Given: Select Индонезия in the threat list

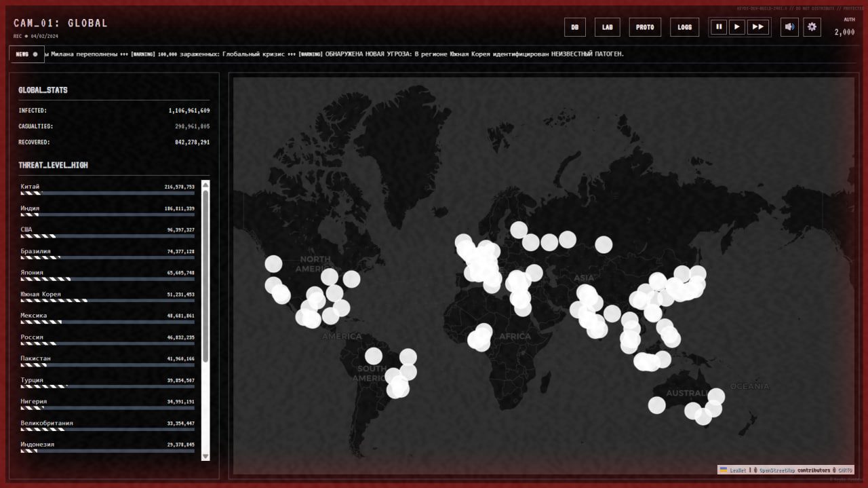Looking at the screenshot, I should coord(108,447).
